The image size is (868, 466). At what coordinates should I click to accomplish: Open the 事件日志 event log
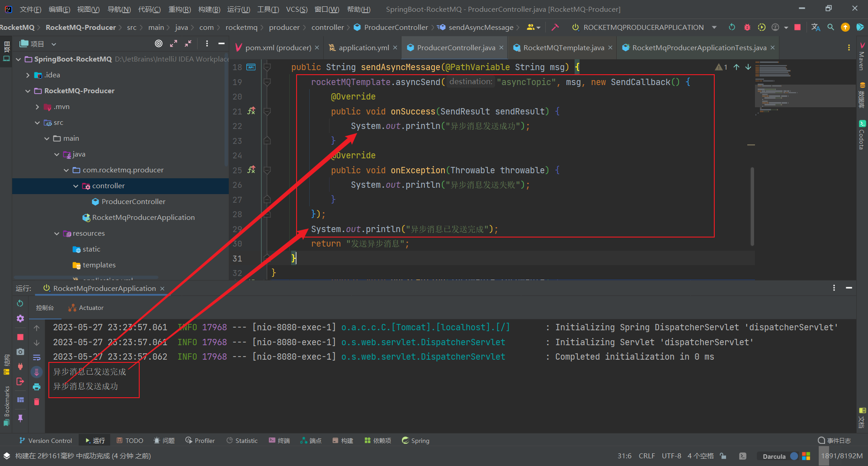point(834,441)
